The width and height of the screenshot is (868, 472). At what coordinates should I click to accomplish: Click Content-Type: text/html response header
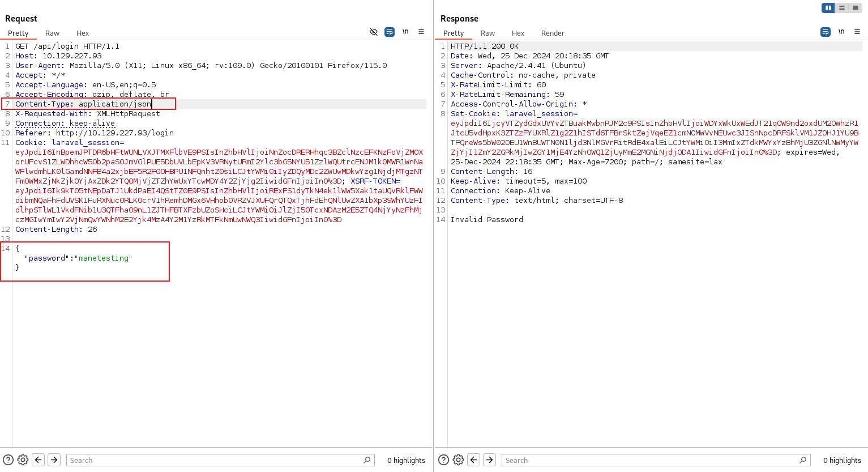coord(537,201)
